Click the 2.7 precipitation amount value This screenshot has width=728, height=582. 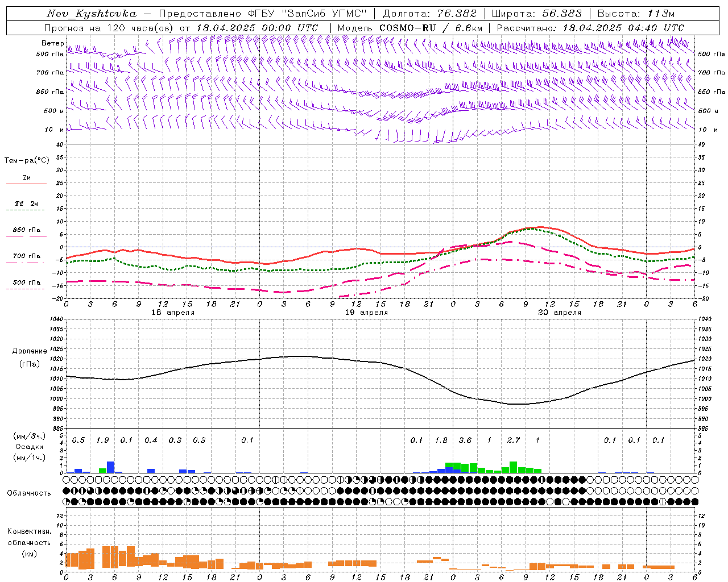513,440
